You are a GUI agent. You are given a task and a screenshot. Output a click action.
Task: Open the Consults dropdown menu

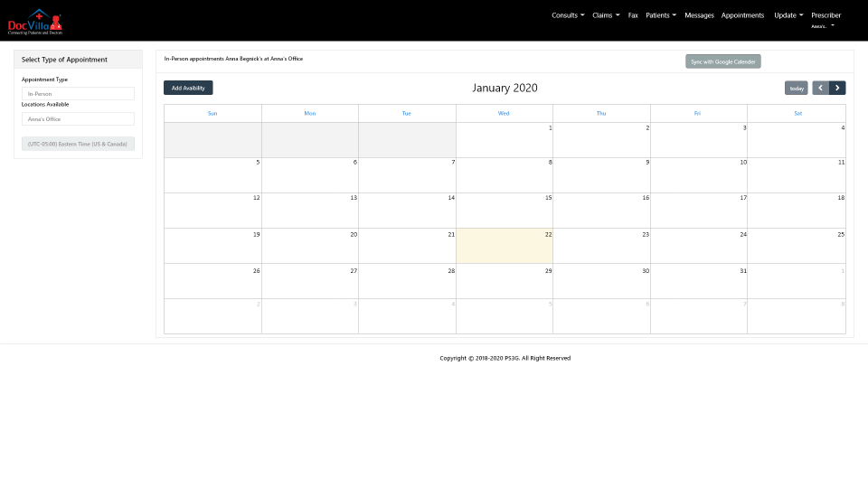click(x=568, y=15)
